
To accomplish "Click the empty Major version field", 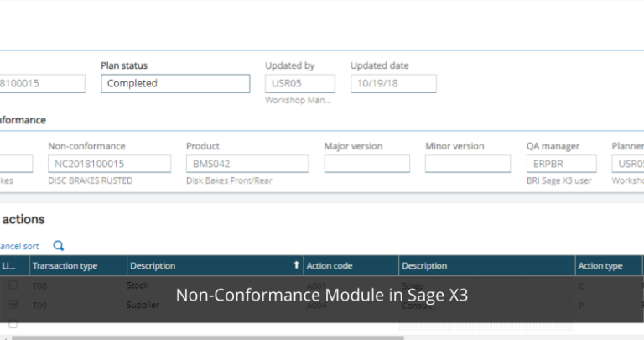I will click(x=366, y=164).
